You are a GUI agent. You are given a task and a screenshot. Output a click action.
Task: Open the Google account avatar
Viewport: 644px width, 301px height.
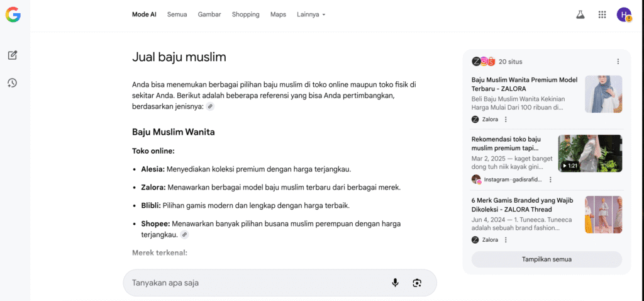point(624,15)
